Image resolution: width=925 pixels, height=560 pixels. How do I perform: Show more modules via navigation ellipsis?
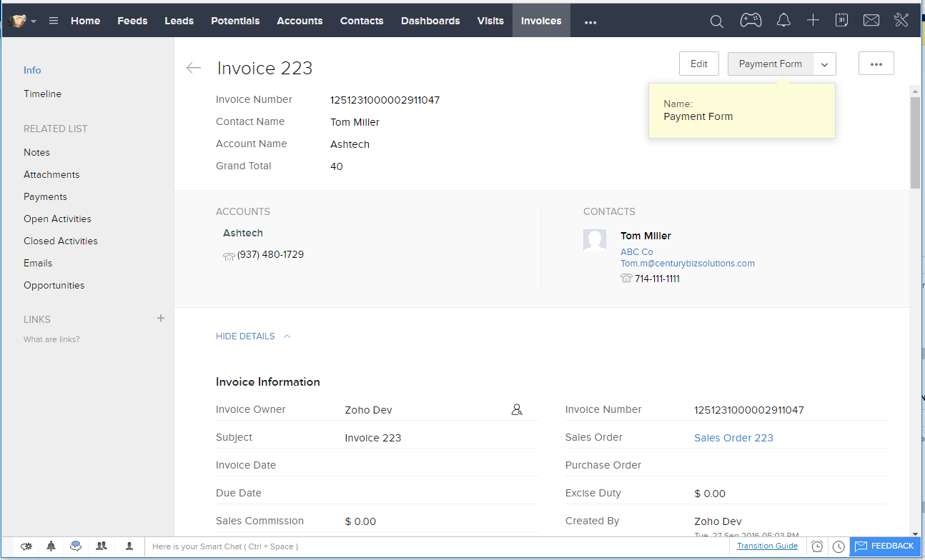tap(590, 22)
